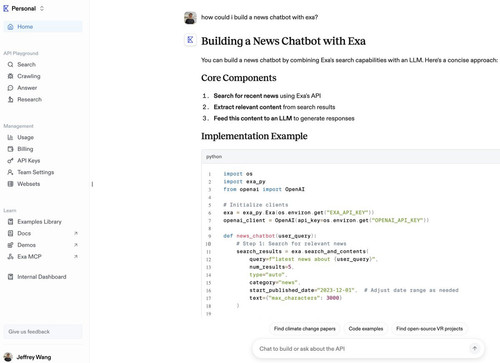Click the 'category="news"' code line
The height and width of the screenshot is (363, 500).
[275, 283]
